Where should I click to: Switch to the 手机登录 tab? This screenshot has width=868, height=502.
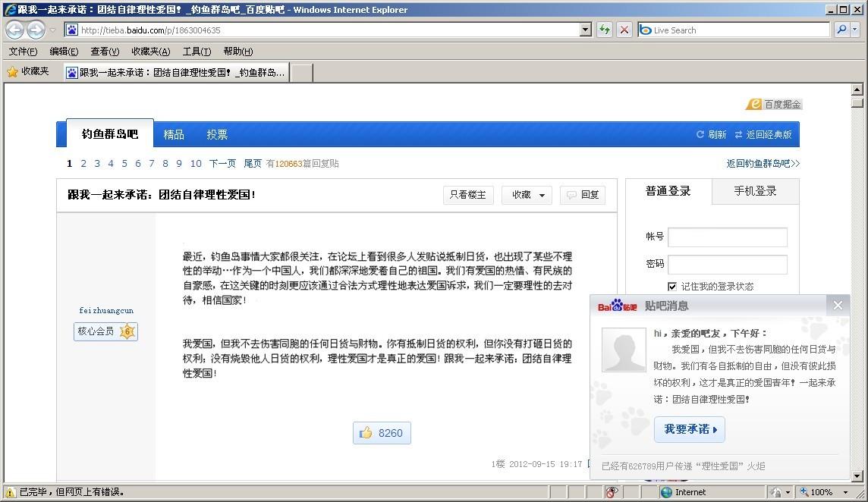[x=755, y=191]
